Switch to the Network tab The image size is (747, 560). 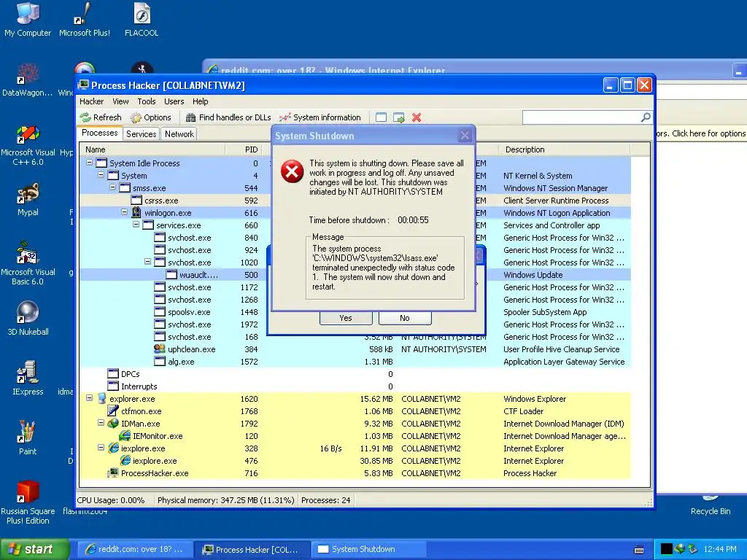179,134
